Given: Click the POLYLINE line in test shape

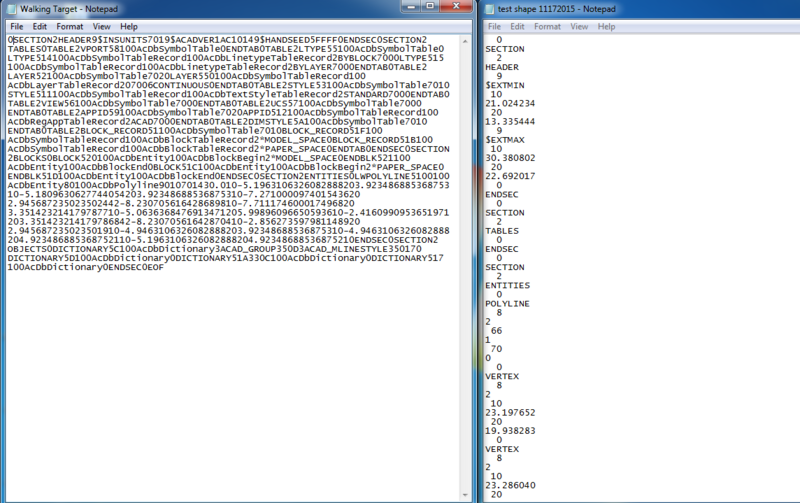Looking at the screenshot, I should [x=507, y=304].
